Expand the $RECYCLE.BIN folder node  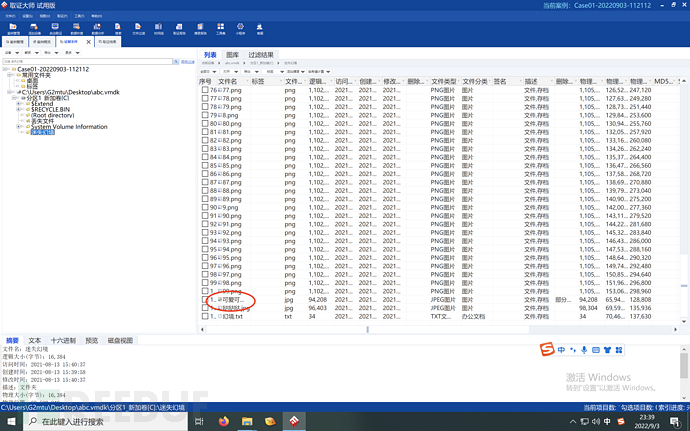tap(18, 109)
